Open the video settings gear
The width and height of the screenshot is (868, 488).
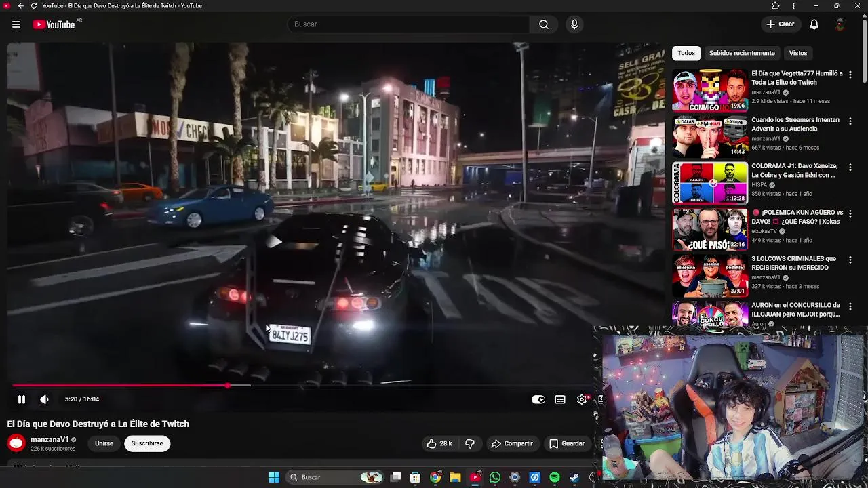[x=582, y=399]
